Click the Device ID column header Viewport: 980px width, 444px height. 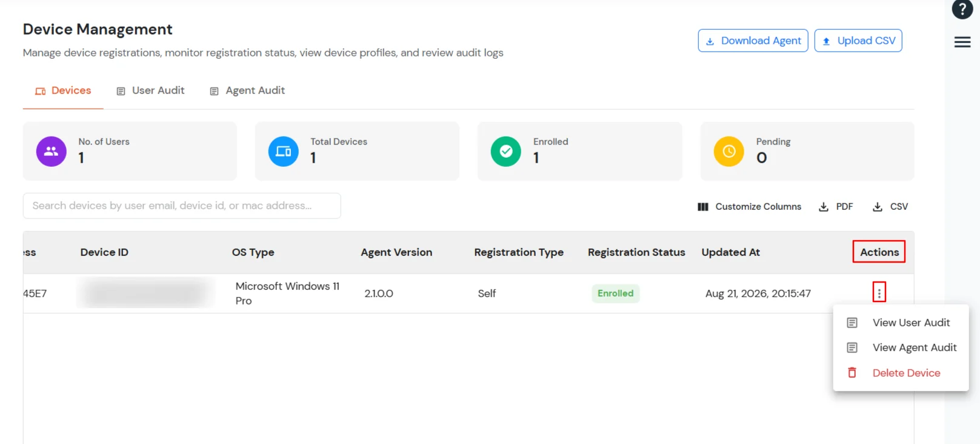click(104, 252)
